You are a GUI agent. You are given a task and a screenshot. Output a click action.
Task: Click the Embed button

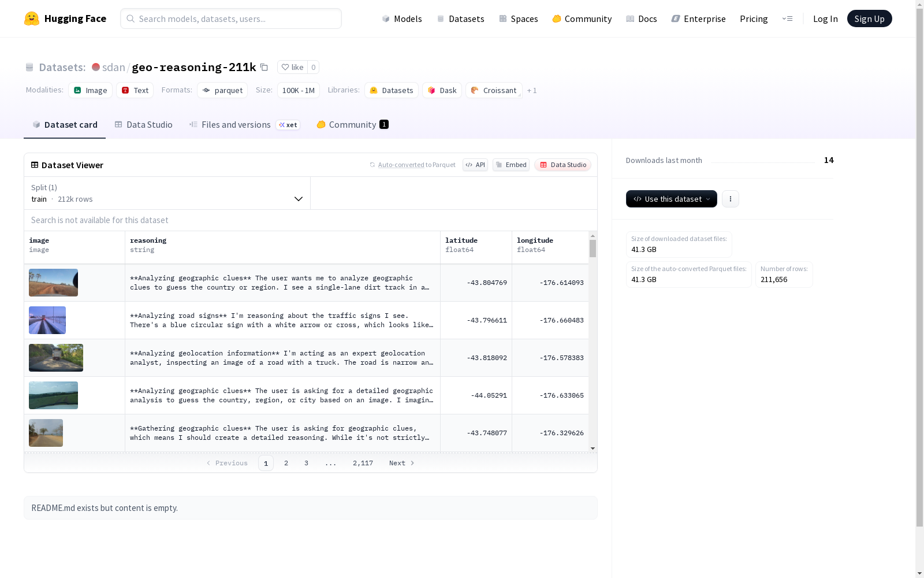point(511,165)
